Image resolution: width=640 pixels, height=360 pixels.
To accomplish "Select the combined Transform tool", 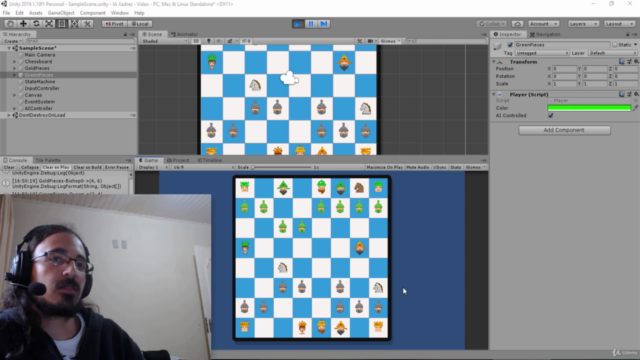I will click(x=74, y=24).
